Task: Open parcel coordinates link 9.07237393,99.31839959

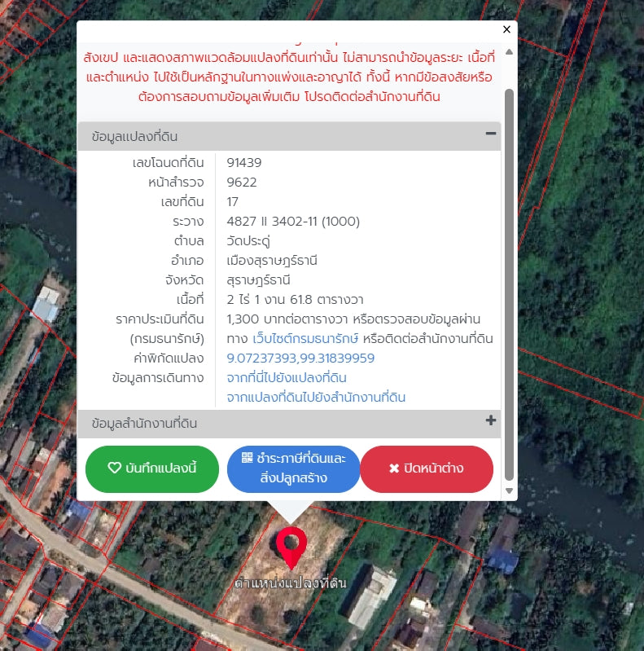Action: tap(300, 358)
